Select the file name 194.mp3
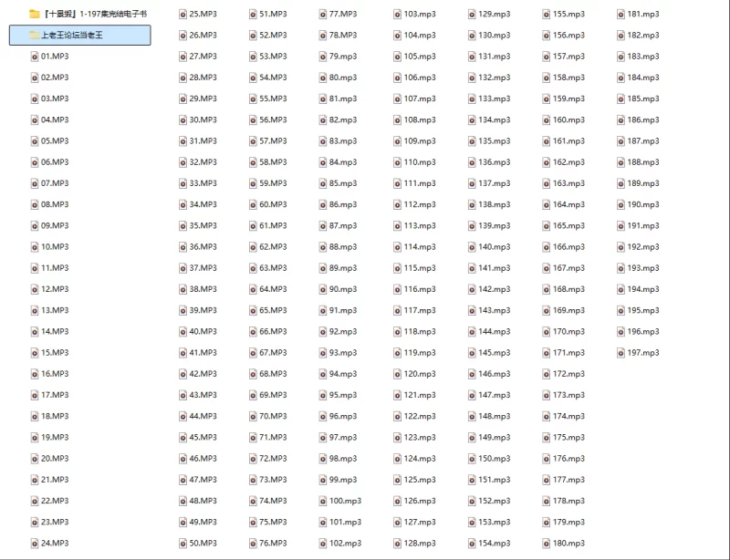Viewport: 730px width, 560px height. pos(643,289)
